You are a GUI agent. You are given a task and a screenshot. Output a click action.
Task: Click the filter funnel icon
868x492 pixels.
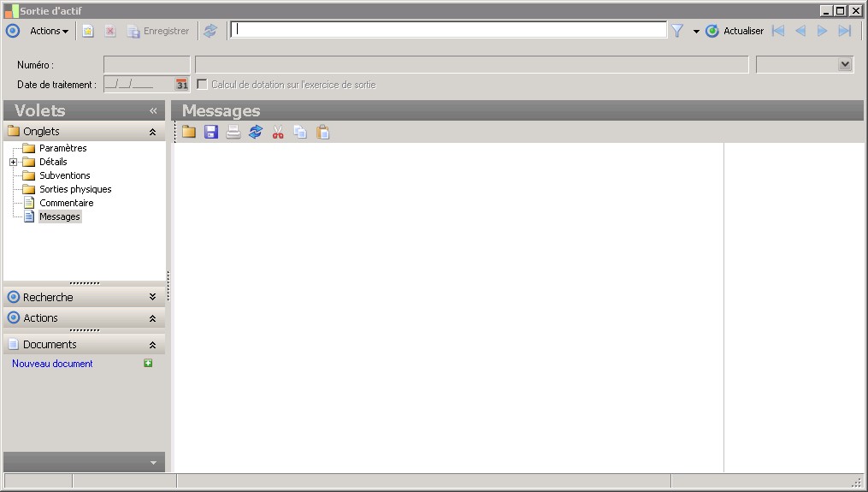click(677, 31)
